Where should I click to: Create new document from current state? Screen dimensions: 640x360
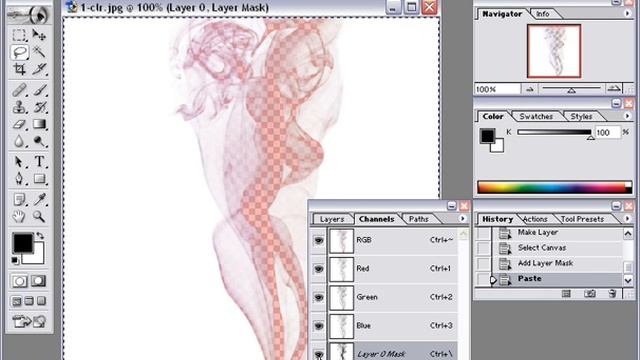click(x=566, y=293)
